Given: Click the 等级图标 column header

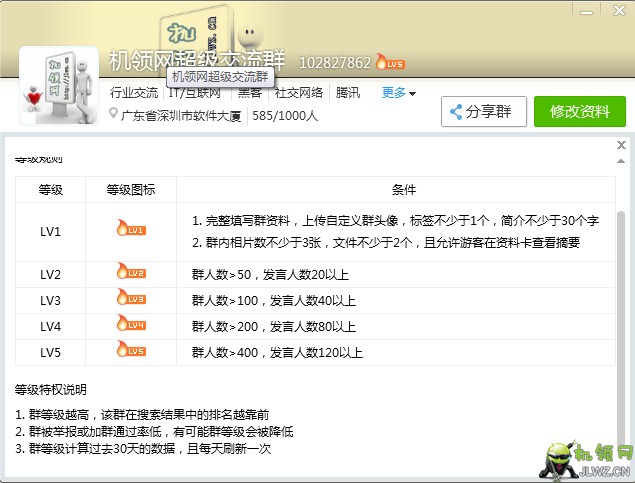Looking at the screenshot, I should (131, 189).
